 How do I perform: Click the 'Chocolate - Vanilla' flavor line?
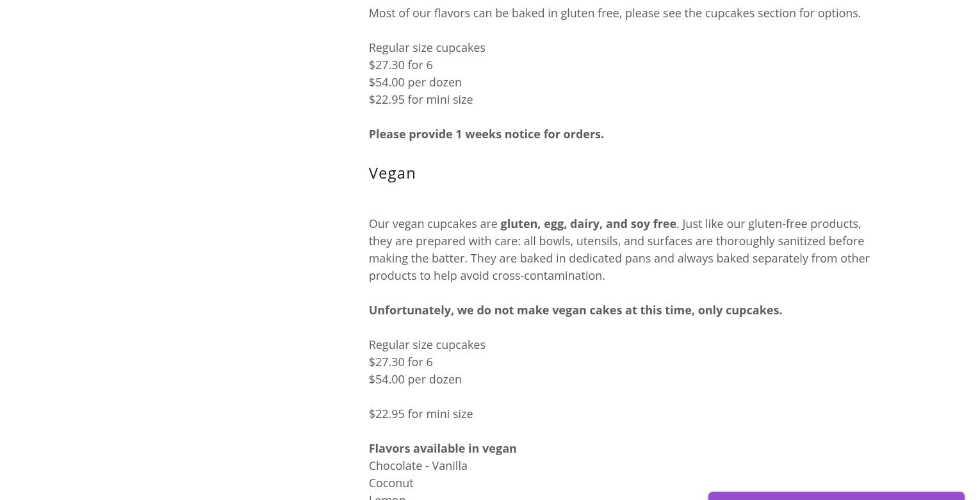tap(418, 465)
